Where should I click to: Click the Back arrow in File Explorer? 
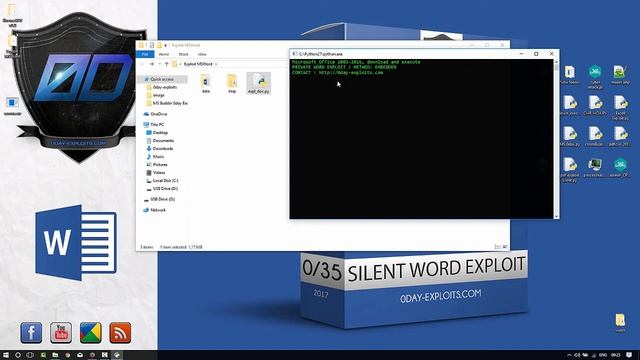pos(142,64)
